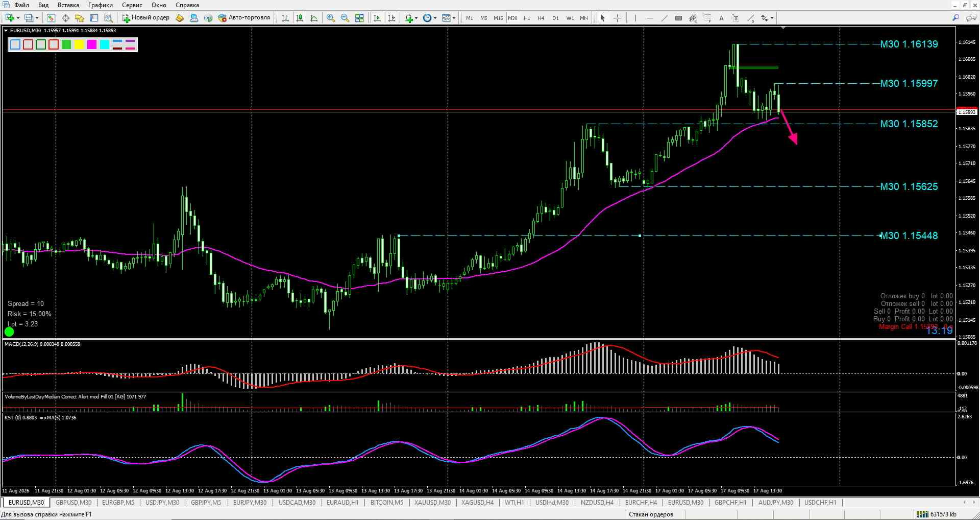Select the D1 timeframe
The height and width of the screenshot is (520, 980).
(555, 18)
